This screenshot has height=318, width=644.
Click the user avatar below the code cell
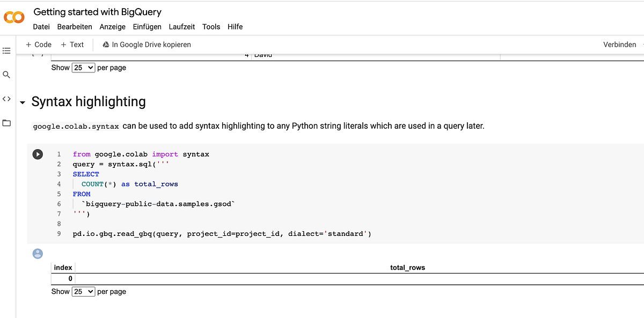click(37, 253)
